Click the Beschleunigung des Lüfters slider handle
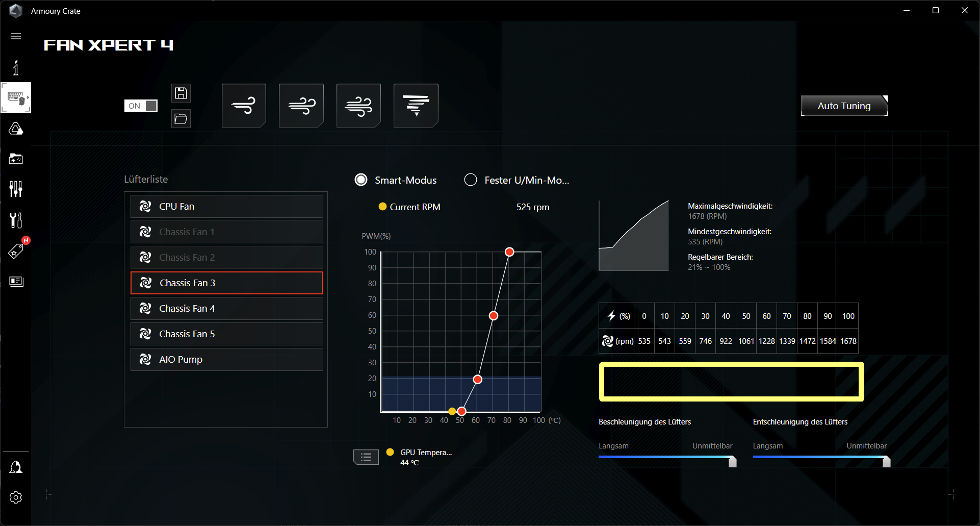The height and width of the screenshot is (526, 980). pos(733,462)
